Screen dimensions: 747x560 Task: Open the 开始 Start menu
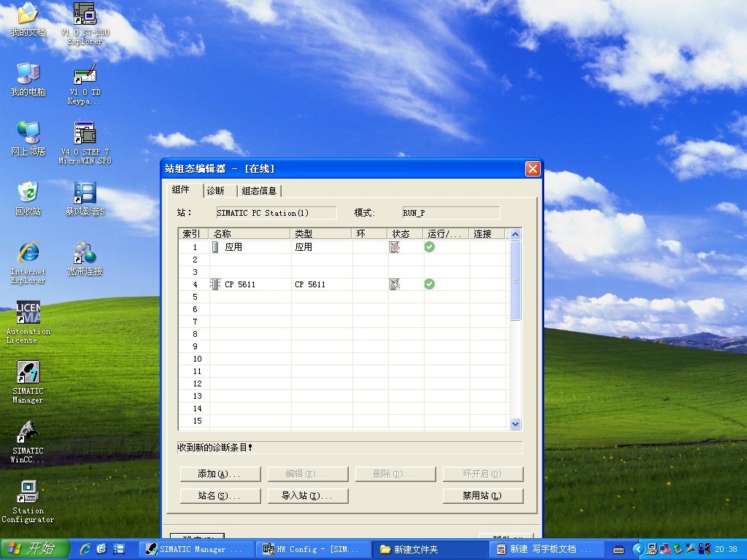coord(35,549)
